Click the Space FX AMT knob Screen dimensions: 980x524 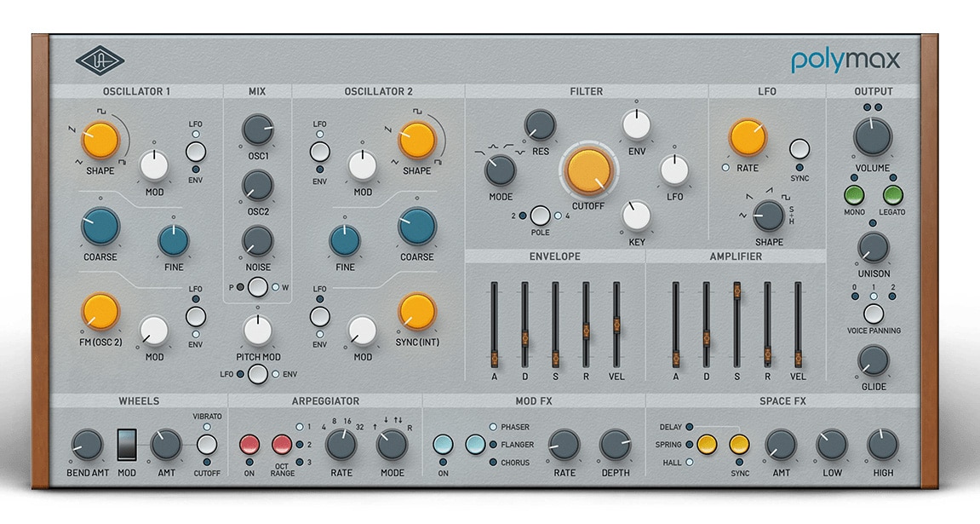coord(781,445)
